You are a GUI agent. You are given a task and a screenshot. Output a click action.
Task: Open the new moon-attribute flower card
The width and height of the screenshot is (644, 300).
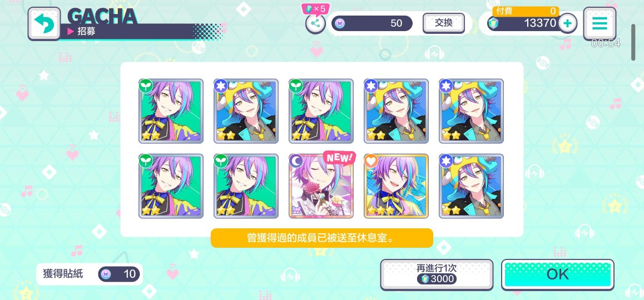pos(321,186)
